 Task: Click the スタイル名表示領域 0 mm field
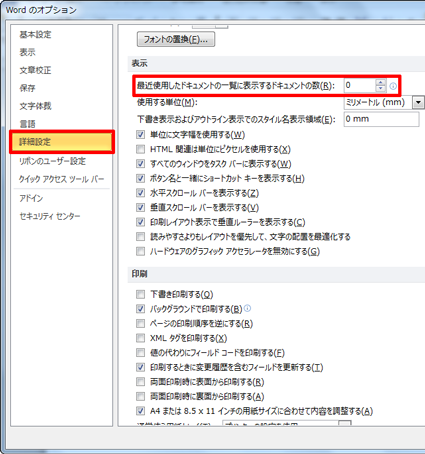pos(381,119)
